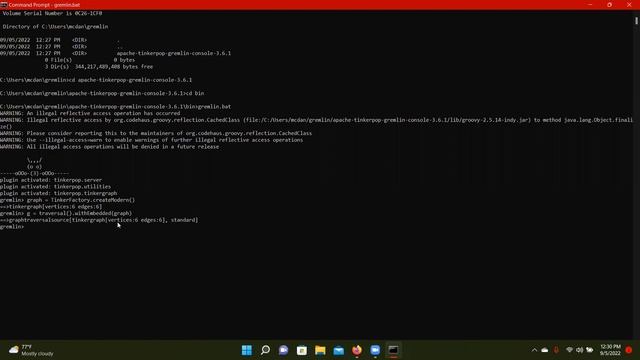Click the 'cd apache-tinkerpop-gremlin-console-3.6.1' command line
Image resolution: width=640 pixels, height=360 pixels.
click(96, 80)
